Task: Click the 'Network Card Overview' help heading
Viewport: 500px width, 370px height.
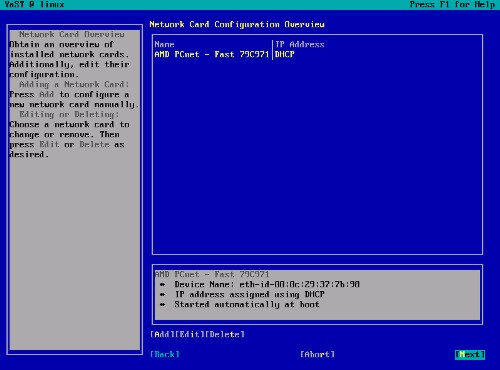Action: (x=72, y=34)
